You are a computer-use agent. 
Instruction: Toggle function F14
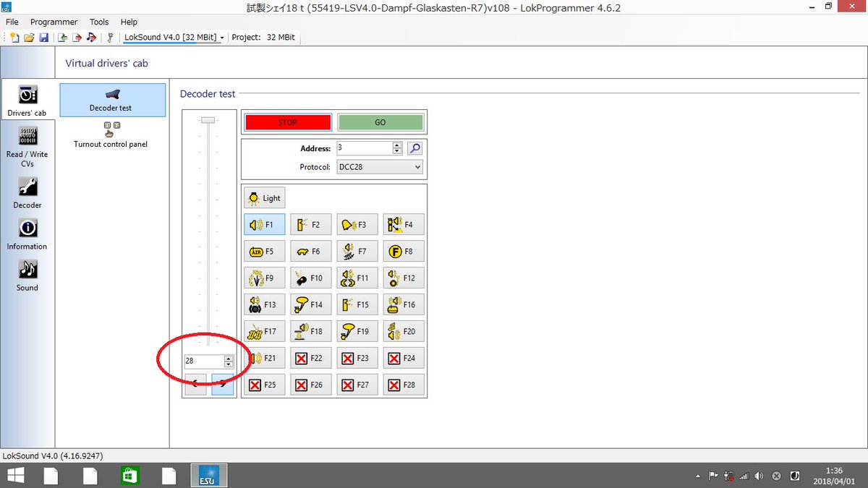pos(311,305)
